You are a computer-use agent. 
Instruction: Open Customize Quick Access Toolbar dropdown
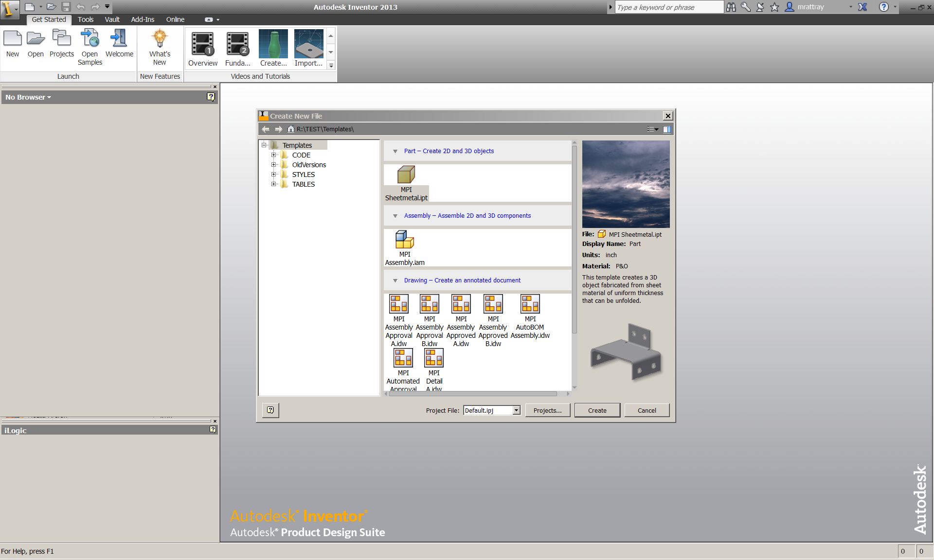tap(108, 6)
